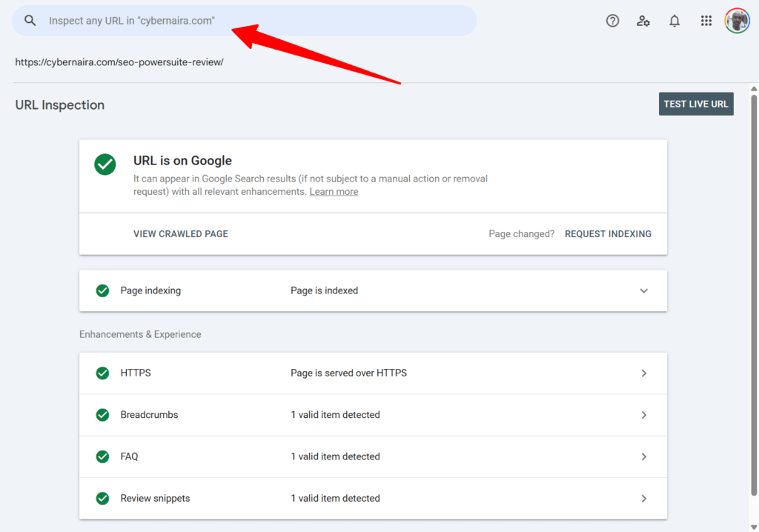
Task: Click the 'Review snippets' row label
Action: point(155,498)
